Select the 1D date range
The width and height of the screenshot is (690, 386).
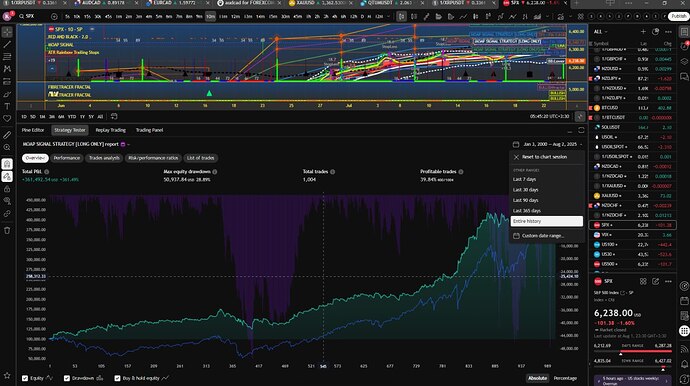pyautogui.click(x=24, y=117)
